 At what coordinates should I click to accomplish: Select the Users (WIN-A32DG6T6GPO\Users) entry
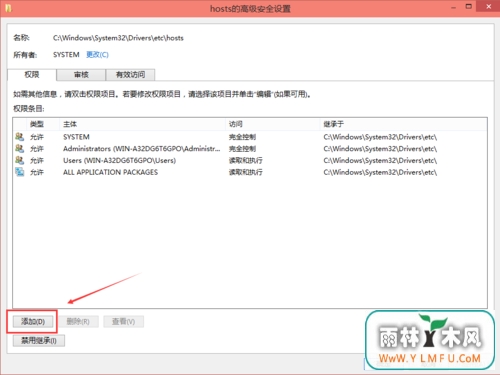point(119,160)
